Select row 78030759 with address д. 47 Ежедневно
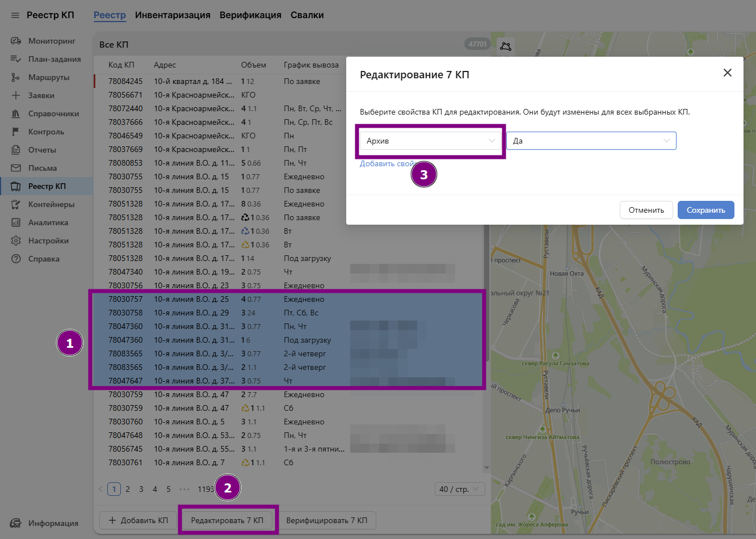This screenshot has height=539, width=756. (x=227, y=394)
